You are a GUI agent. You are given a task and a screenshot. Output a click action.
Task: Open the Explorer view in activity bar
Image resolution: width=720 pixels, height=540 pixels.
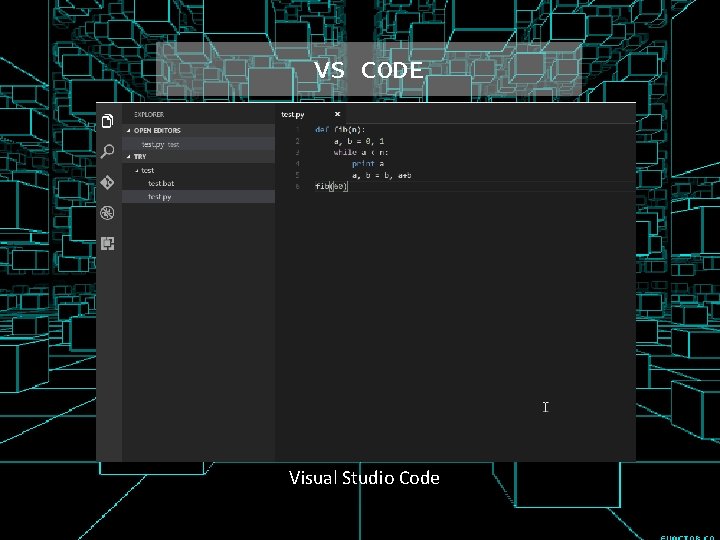click(x=107, y=121)
